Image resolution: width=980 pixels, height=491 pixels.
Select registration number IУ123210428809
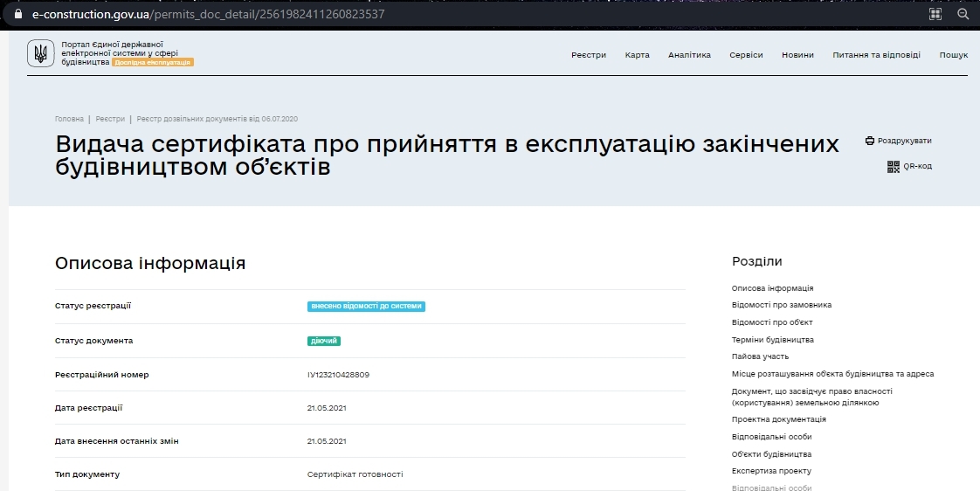338,376
